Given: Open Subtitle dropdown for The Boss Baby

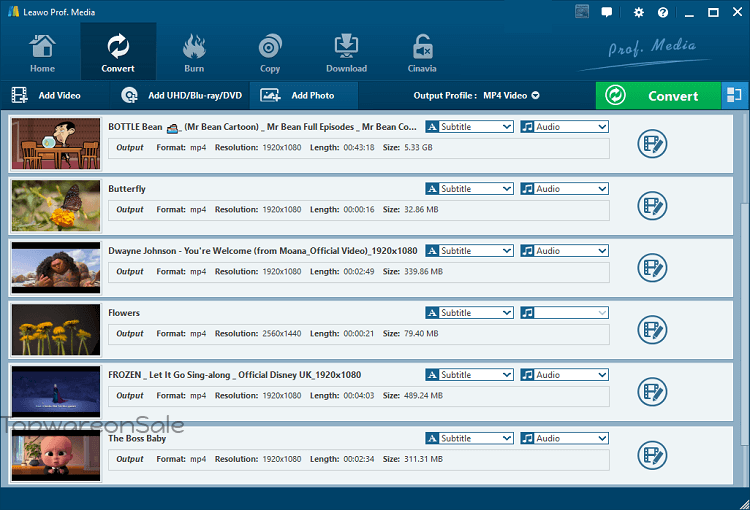Looking at the screenshot, I should (469, 438).
